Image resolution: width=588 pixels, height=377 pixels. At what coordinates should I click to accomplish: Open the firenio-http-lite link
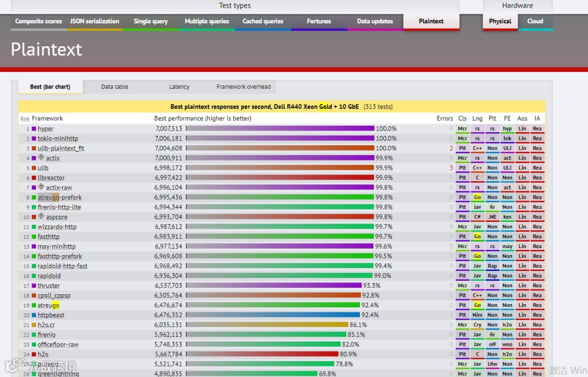59,207
